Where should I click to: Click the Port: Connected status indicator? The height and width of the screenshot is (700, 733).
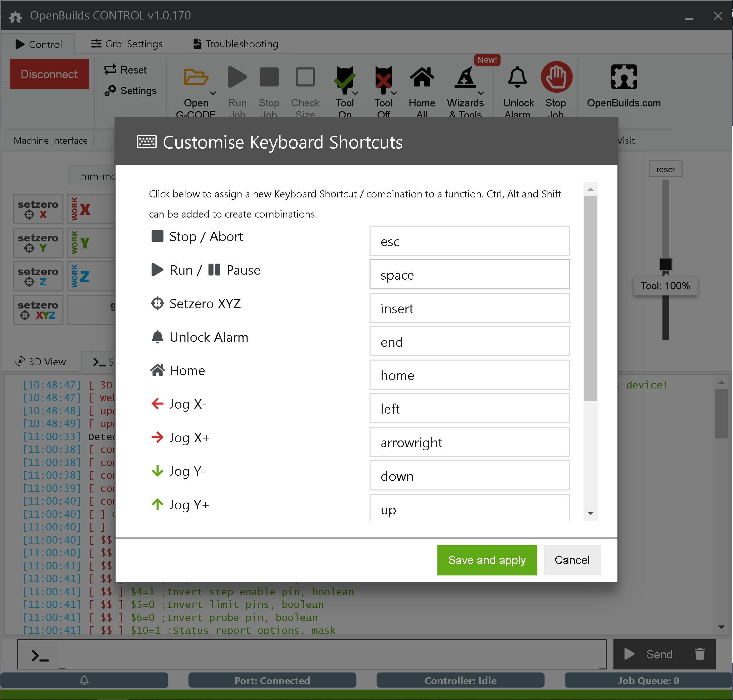click(x=272, y=680)
